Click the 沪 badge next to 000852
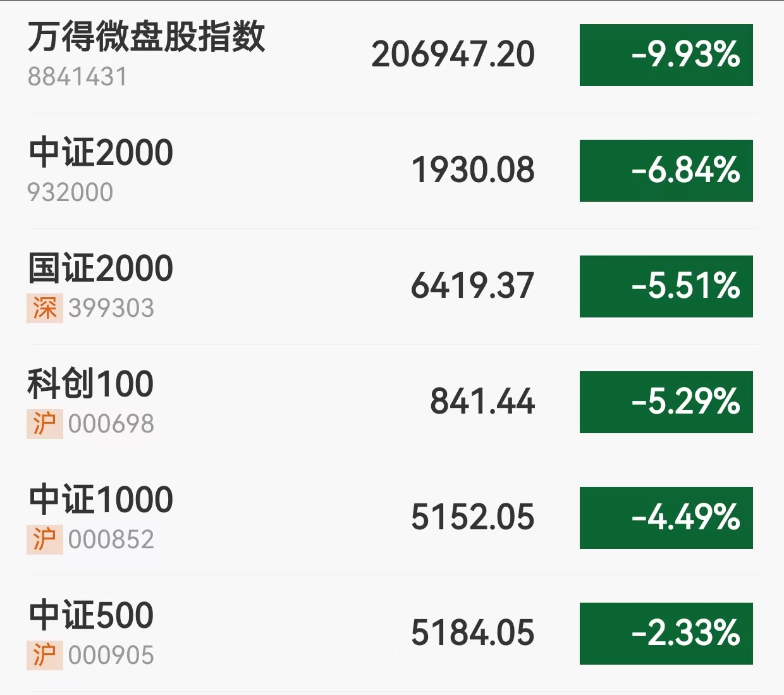 pos(45,540)
